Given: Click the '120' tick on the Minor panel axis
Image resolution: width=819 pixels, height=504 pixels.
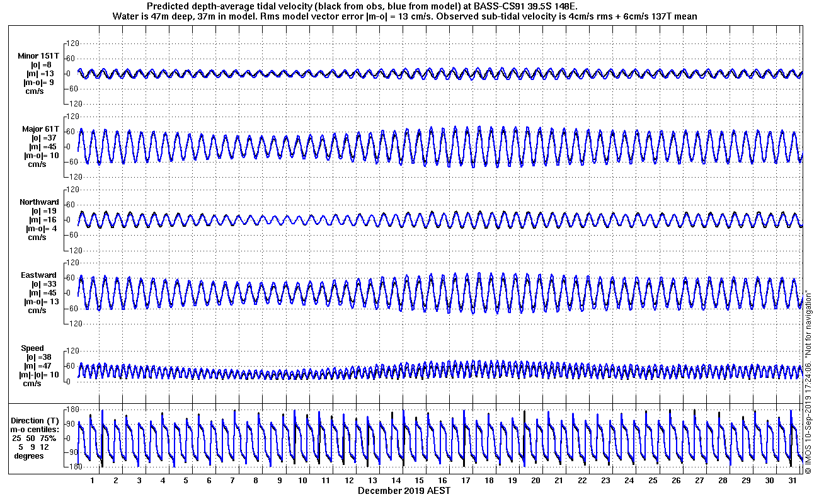Looking at the screenshot, I should coord(72,43).
